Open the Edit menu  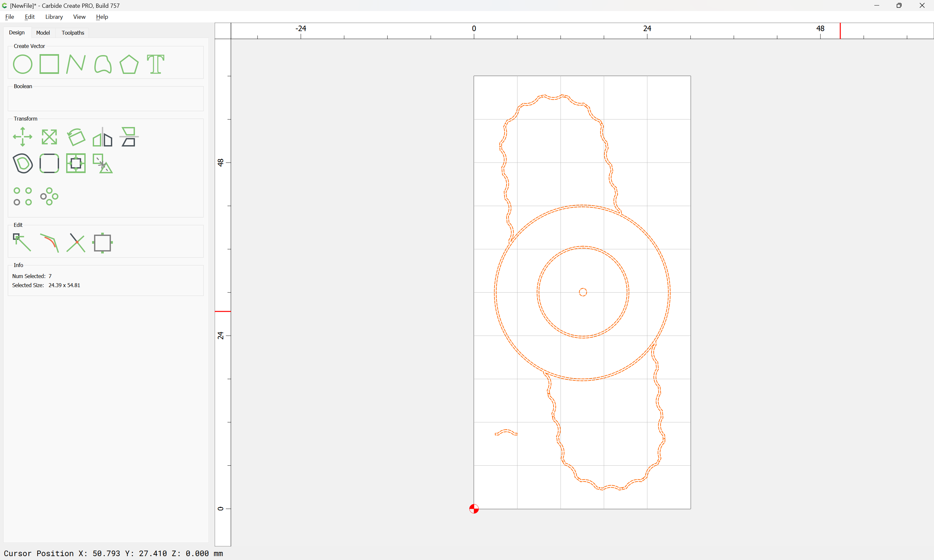(30, 17)
